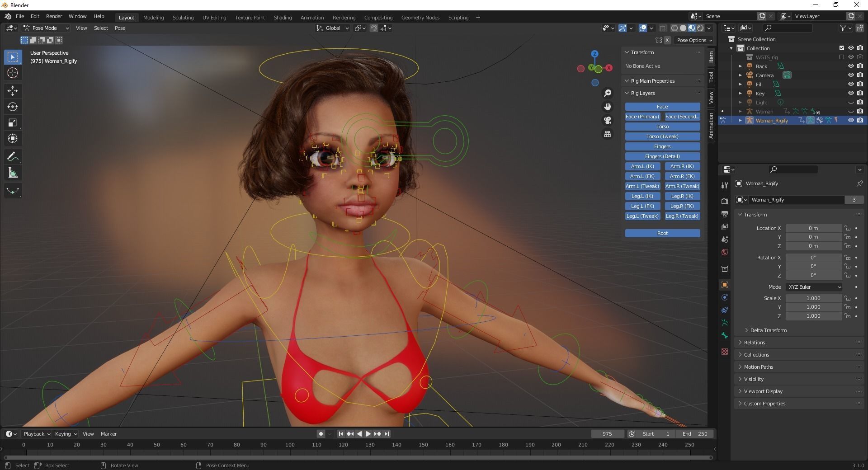Click the zoom viewport icon
The height and width of the screenshot is (470, 868).
point(608,93)
